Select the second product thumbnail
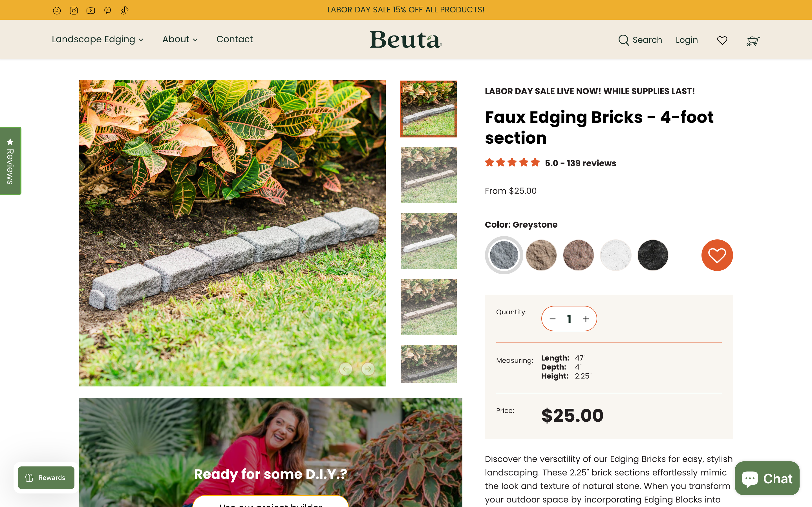 [x=429, y=174]
